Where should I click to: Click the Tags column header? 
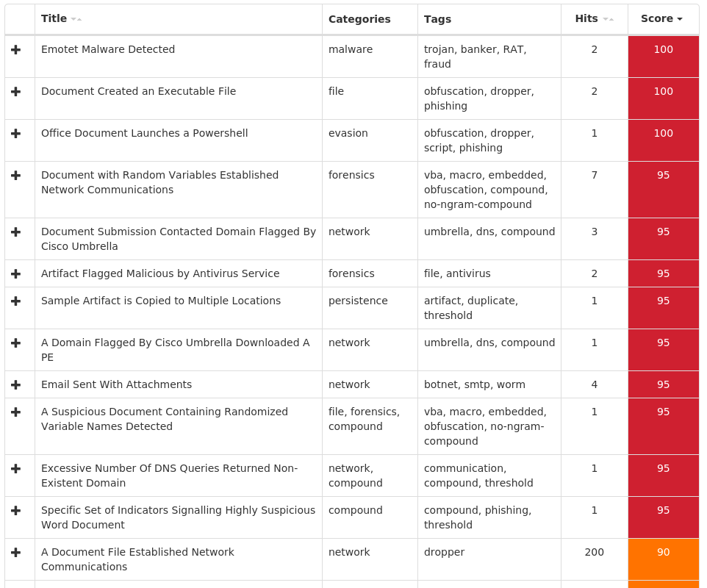(437, 19)
